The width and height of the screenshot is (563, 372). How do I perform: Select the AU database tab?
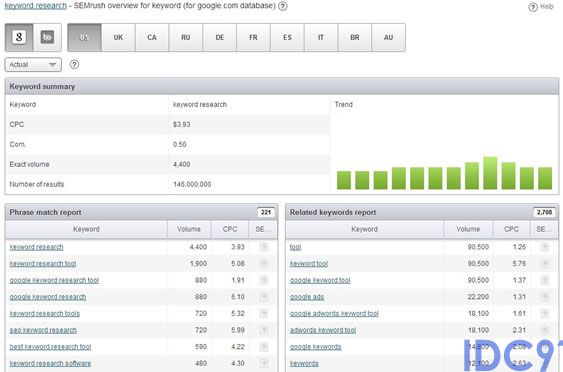tap(388, 37)
